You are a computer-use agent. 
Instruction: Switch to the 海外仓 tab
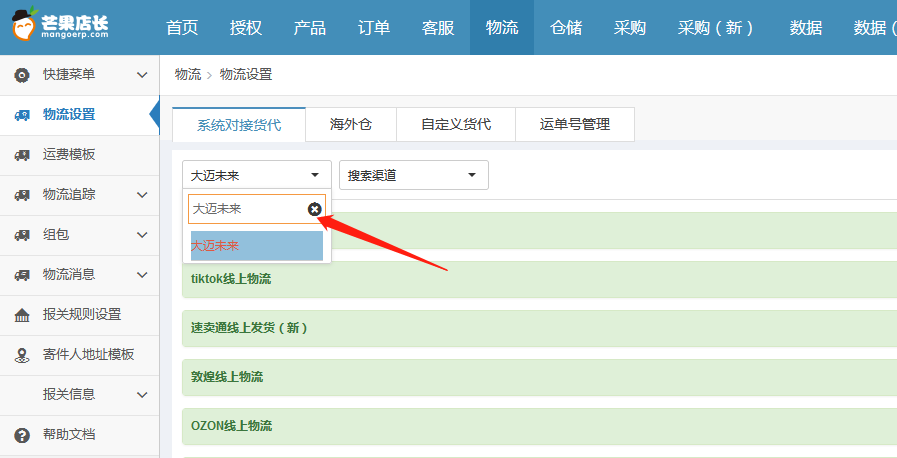click(x=351, y=125)
